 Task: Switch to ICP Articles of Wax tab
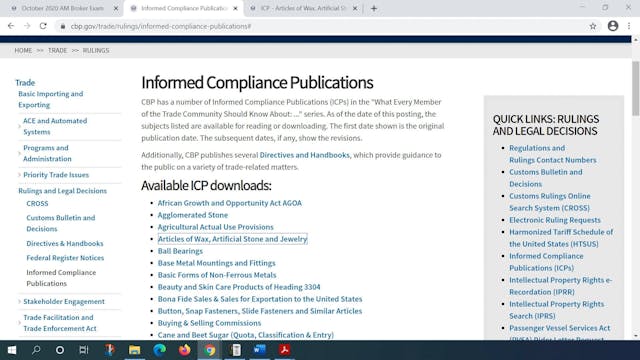click(x=303, y=8)
